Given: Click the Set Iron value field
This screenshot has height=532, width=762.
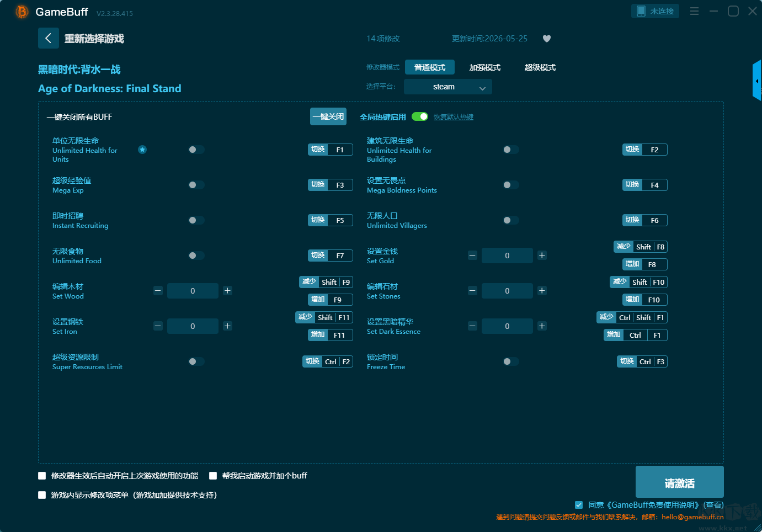Looking at the screenshot, I should (x=193, y=326).
